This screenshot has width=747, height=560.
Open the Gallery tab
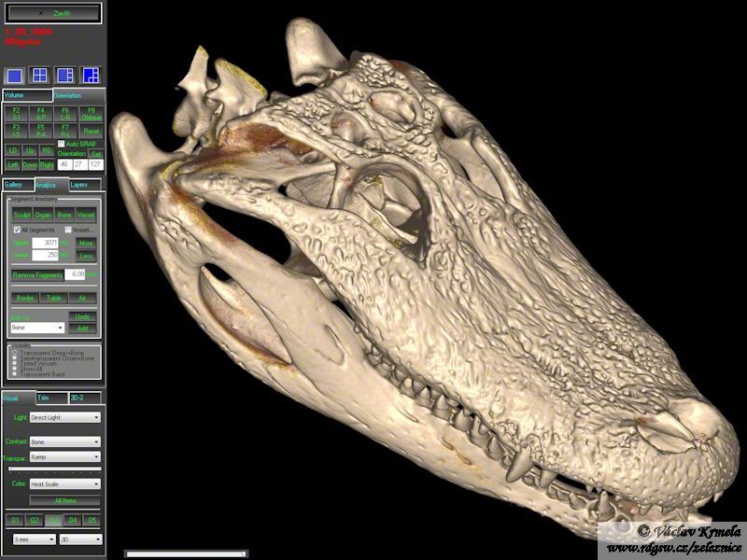click(18, 185)
